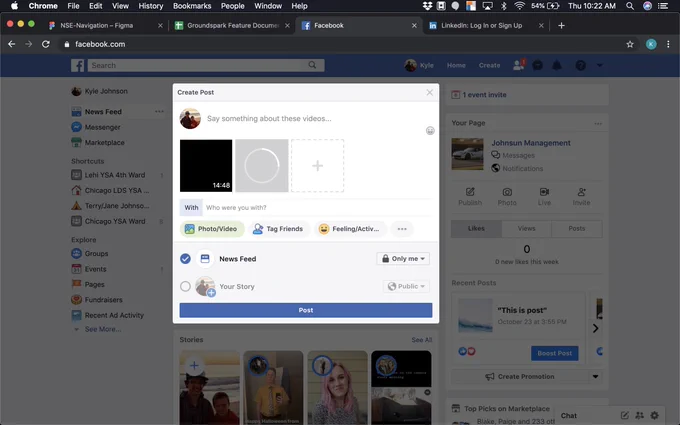Open the help question mark icon
The width and height of the screenshot is (680, 425).
click(581, 65)
